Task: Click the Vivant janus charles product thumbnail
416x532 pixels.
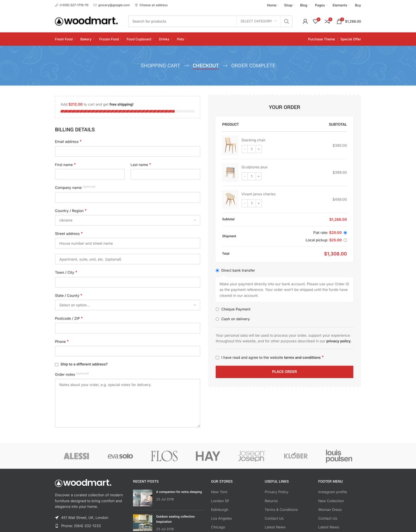Action: (230, 199)
